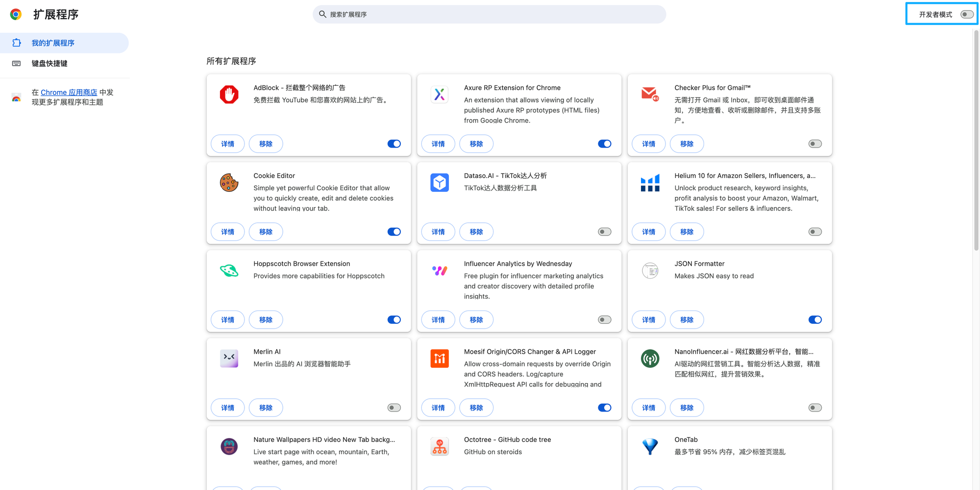Turn off the JSON Formatter toggle
The width and height of the screenshot is (980, 490).
click(x=815, y=320)
